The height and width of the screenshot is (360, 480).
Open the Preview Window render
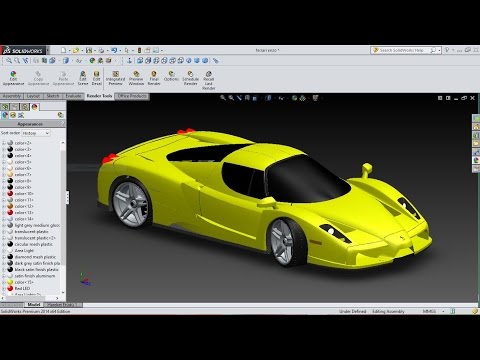pyautogui.click(x=136, y=78)
